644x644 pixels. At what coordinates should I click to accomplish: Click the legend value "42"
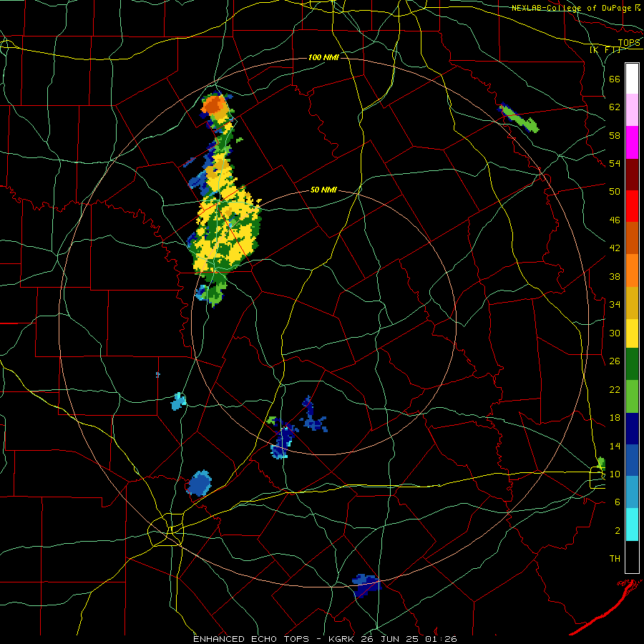[615, 248]
